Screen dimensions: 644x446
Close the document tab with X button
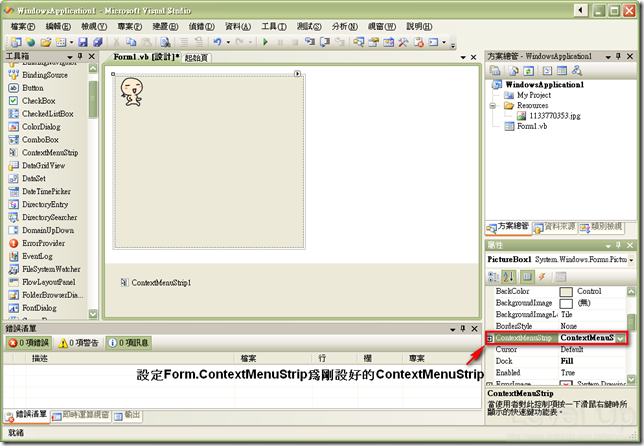point(474,57)
